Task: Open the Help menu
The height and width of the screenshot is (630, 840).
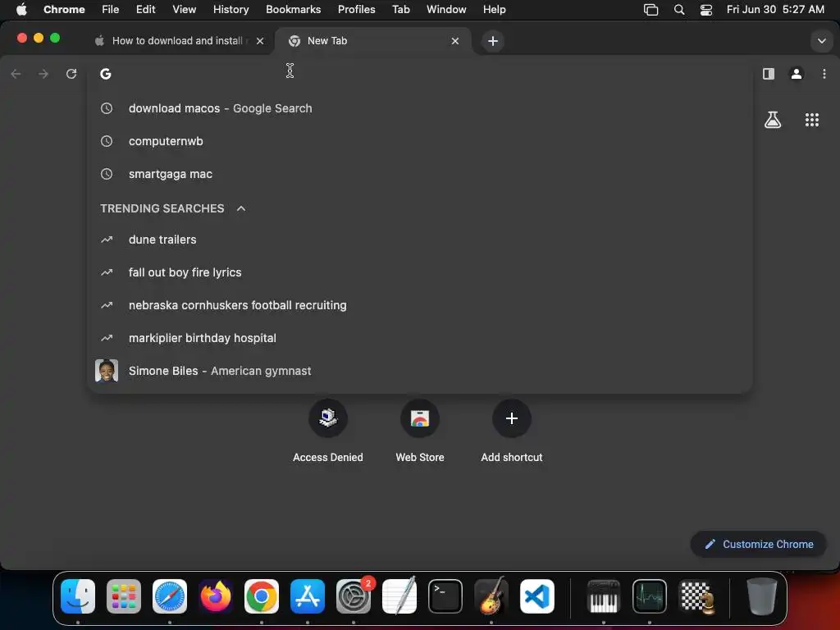Action: pos(494,9)
